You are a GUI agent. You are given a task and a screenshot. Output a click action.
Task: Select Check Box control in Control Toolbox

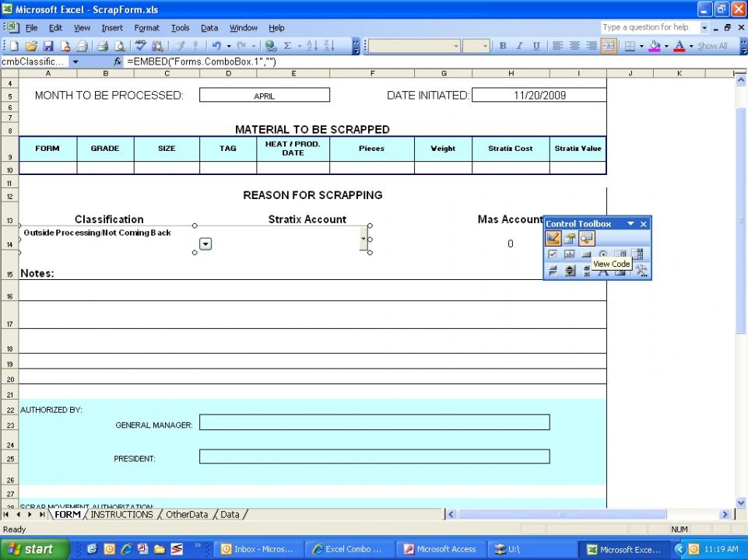point(553,254)
